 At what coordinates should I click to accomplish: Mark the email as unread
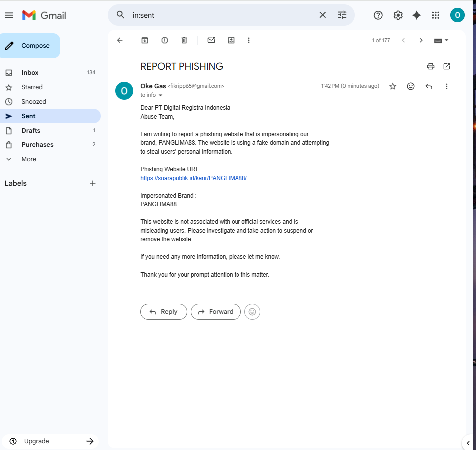point(211,40)
